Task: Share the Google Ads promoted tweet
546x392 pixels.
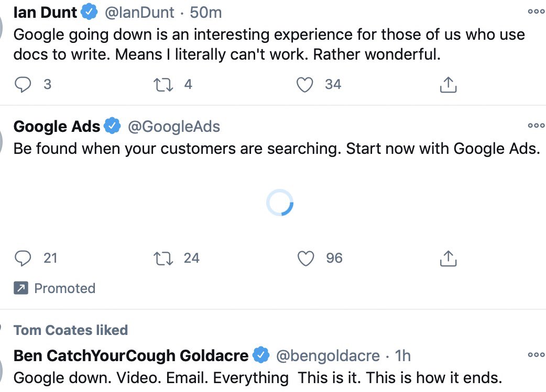Action: click(x=448, y=259)
